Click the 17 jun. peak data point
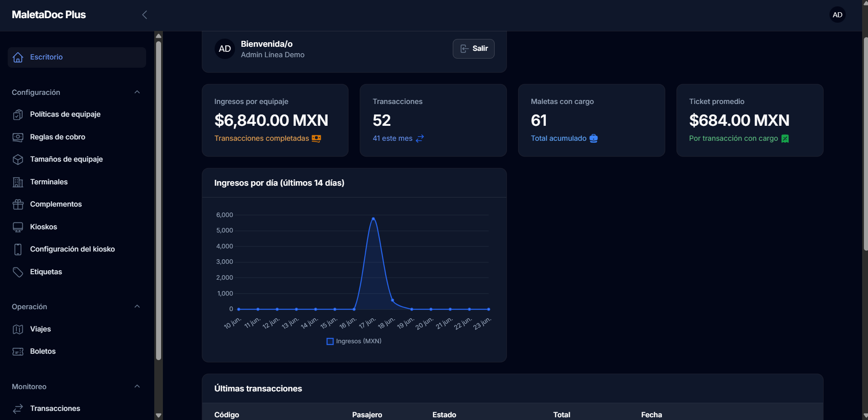The height and width of the screenshot is (420, 868). click(x=373, y=218)
